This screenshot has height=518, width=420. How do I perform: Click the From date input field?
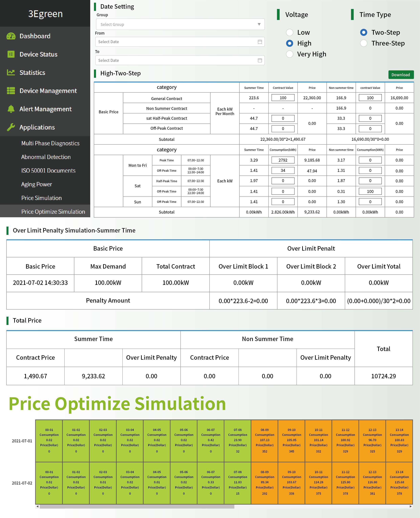coord(180,42)
